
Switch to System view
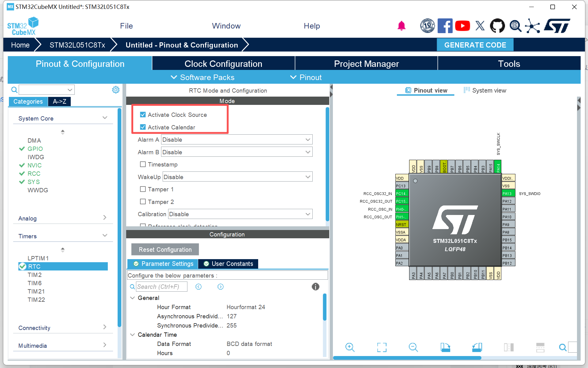tap(484, 90)
